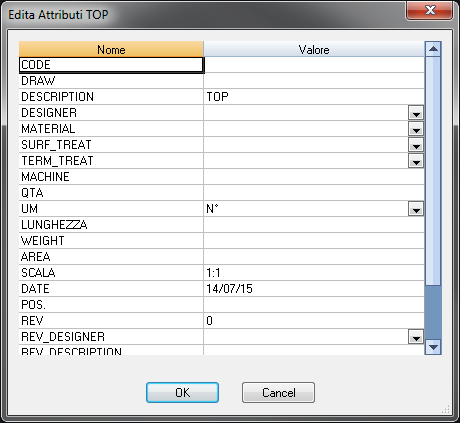Open the UM units dropdown

tap(416, 209)
